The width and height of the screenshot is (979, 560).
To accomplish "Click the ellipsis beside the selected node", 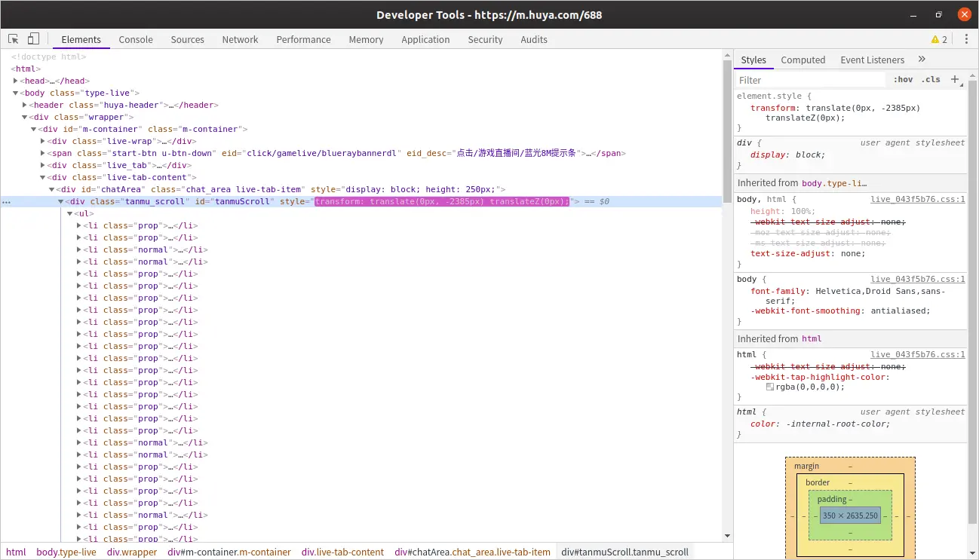I will coord(6,202).
